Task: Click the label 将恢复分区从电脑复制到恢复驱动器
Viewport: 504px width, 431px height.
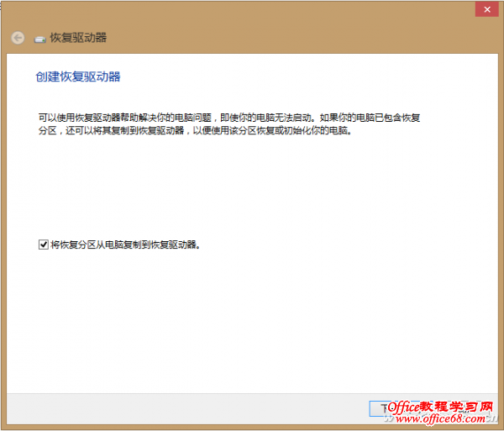Action: [125, 244]
